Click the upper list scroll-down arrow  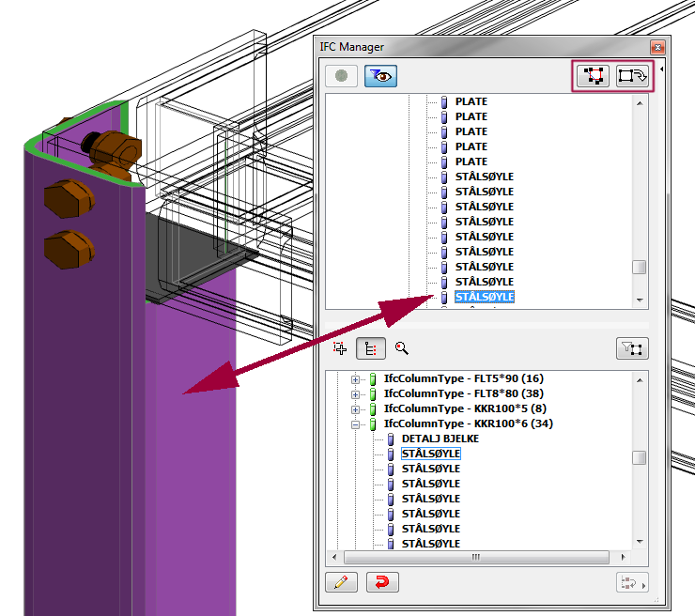pyautogui.click(x=640, y=300)
